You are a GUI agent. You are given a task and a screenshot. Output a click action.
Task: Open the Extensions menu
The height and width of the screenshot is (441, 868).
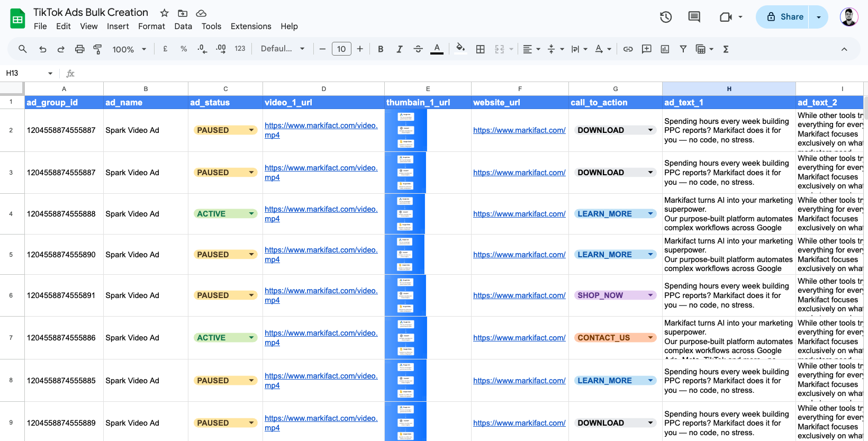pos(251,26)
